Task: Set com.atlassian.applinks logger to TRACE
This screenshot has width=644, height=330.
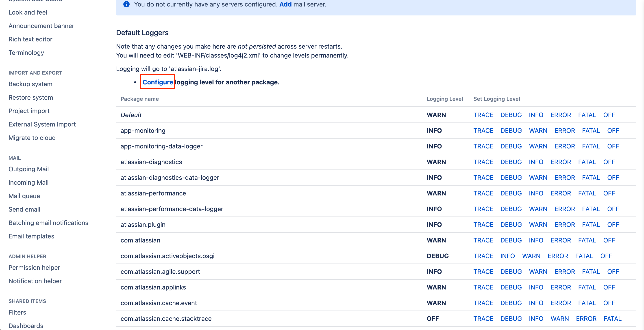Action: click(483, 287)
